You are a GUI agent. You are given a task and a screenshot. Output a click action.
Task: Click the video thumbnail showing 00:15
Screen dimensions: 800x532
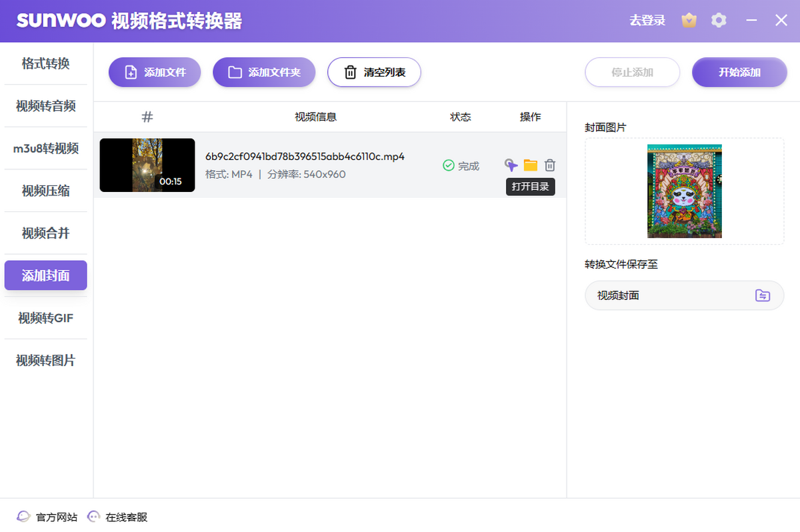coord(147,165)
